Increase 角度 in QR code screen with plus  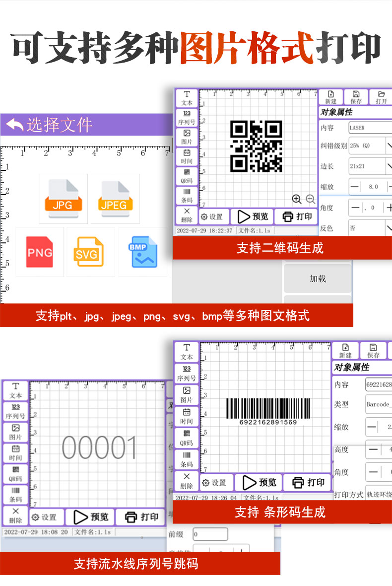point(389,208)
